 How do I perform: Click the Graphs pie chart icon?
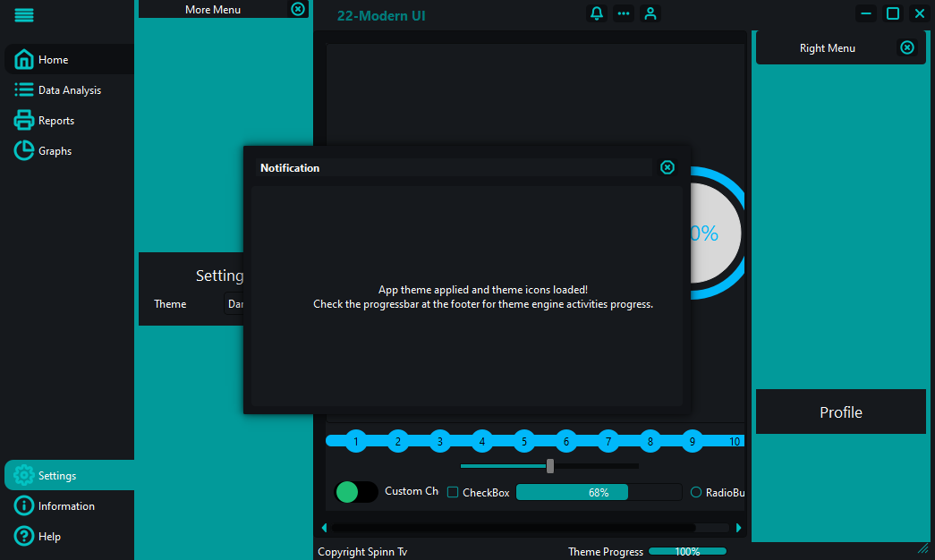24,150
